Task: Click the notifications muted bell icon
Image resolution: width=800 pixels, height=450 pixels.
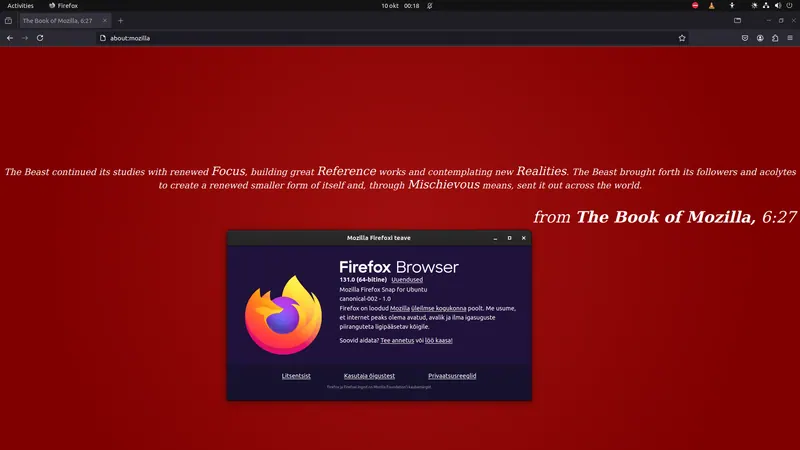Action: (x=430, y=6)
